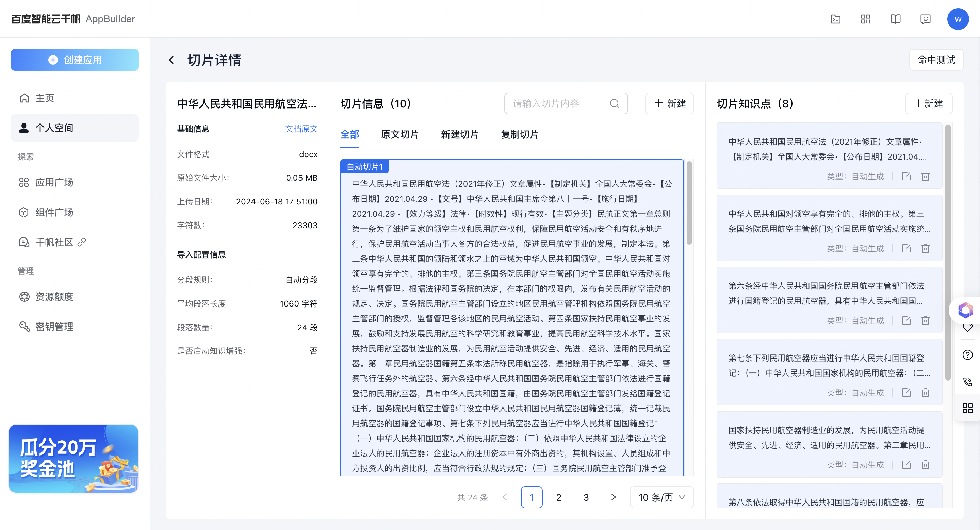This screenshot has height=530, width=980.
Task: Open 资源额度 in the sidebar
Action: [75, 297]
